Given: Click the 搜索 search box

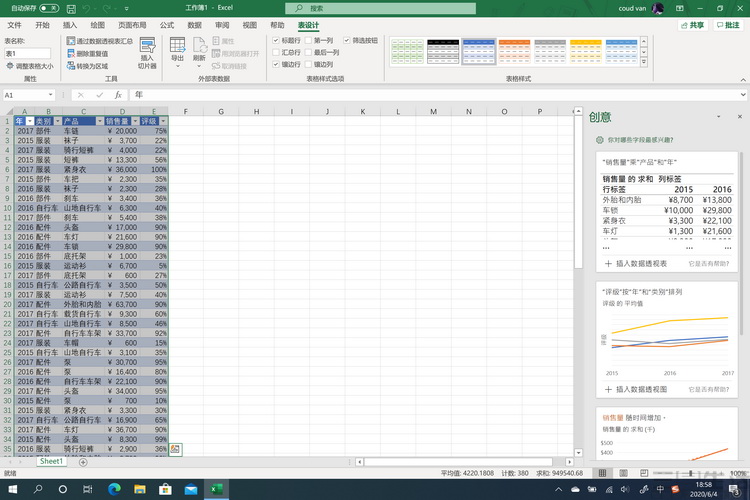Looking at the screenshot, I should point(380,8).
